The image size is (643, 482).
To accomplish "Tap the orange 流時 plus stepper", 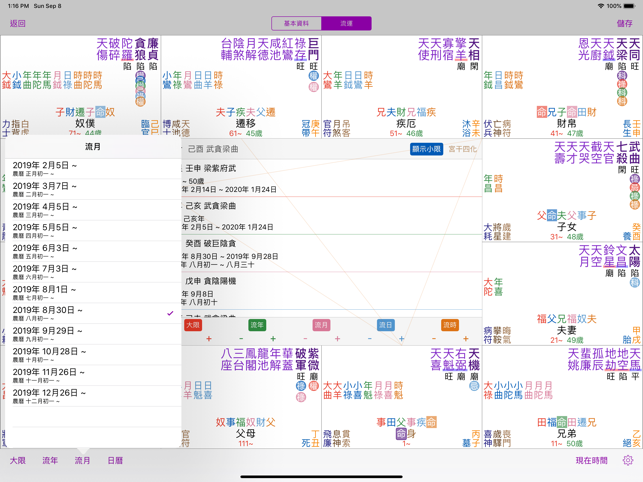I will (x=466, y=339).
